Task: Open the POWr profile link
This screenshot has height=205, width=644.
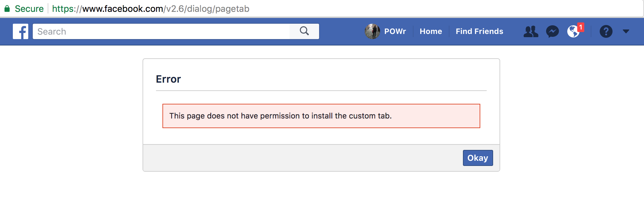Action: 395,31
